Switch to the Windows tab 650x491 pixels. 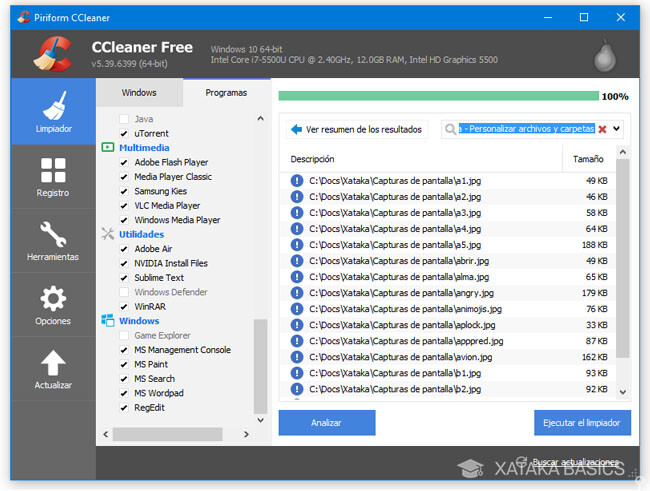(139, 93)
